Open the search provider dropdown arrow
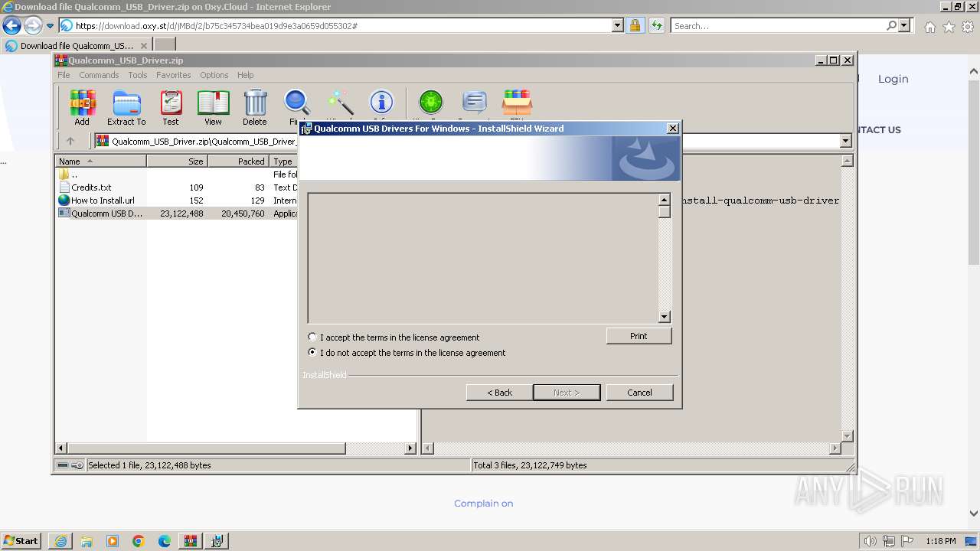The image size is (980, 551). (x=905, y=26)
